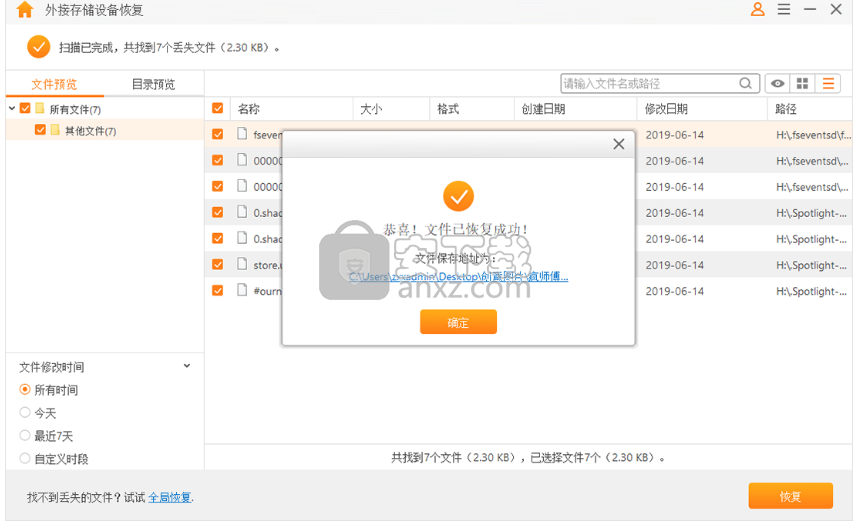Screen dimensions: 855x524
Task: Click the orange 恢复 button
Action: tap(790, 496)
